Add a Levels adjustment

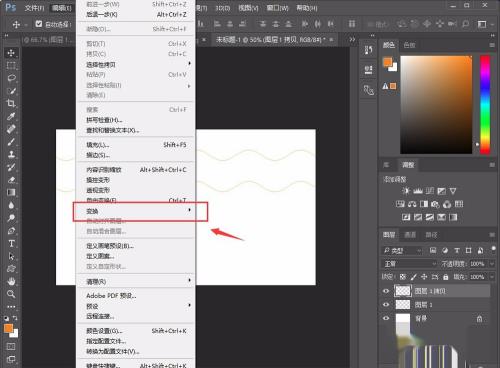click(x=418, y=191)
